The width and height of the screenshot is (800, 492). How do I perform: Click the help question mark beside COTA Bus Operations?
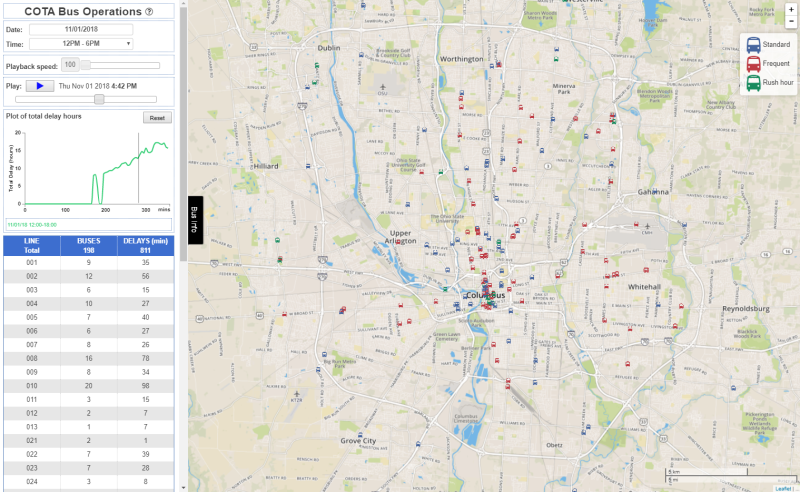(149, 12)
